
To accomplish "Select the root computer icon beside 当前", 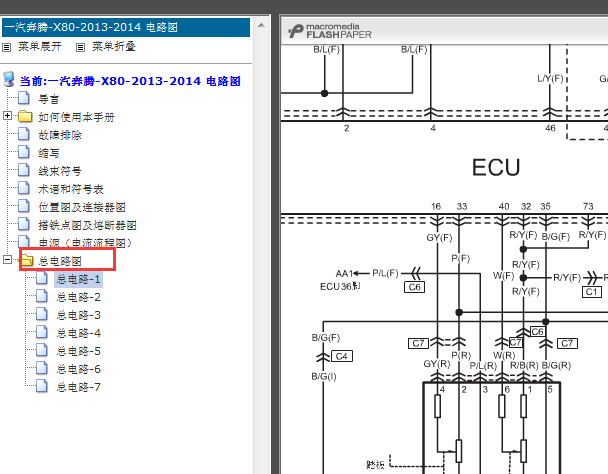I will [x=9, y=79].
